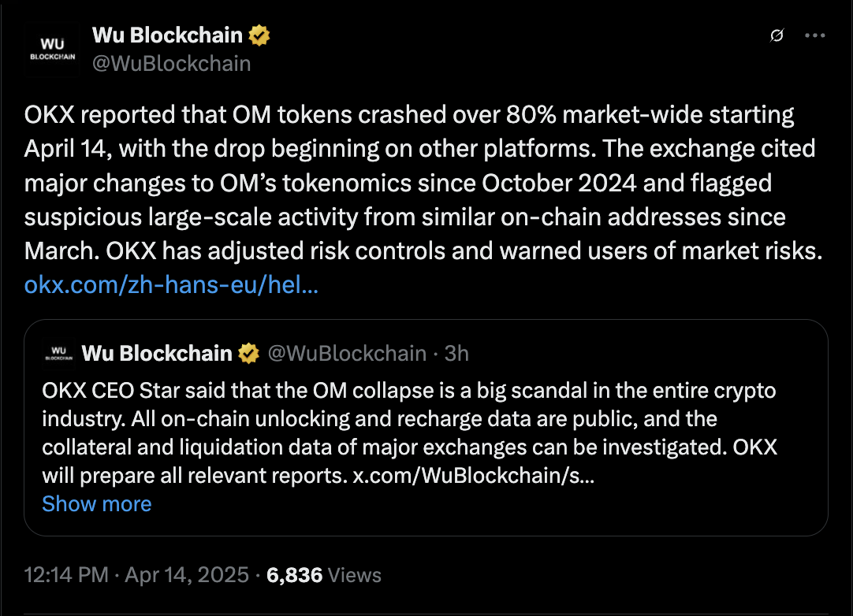Open the okx.com/zh-hans-eu link
The image size is (853, 616).
171,284
